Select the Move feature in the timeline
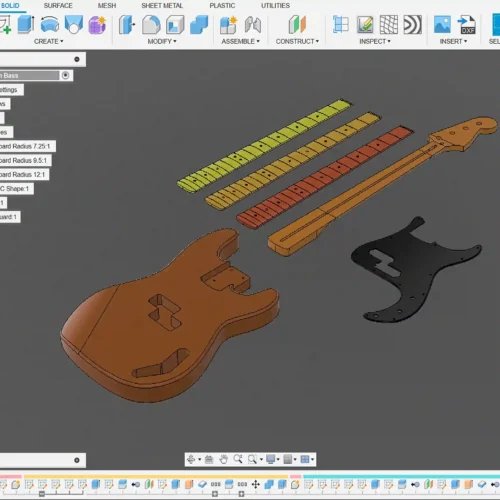The image size is (500, 500). [256, 484]
